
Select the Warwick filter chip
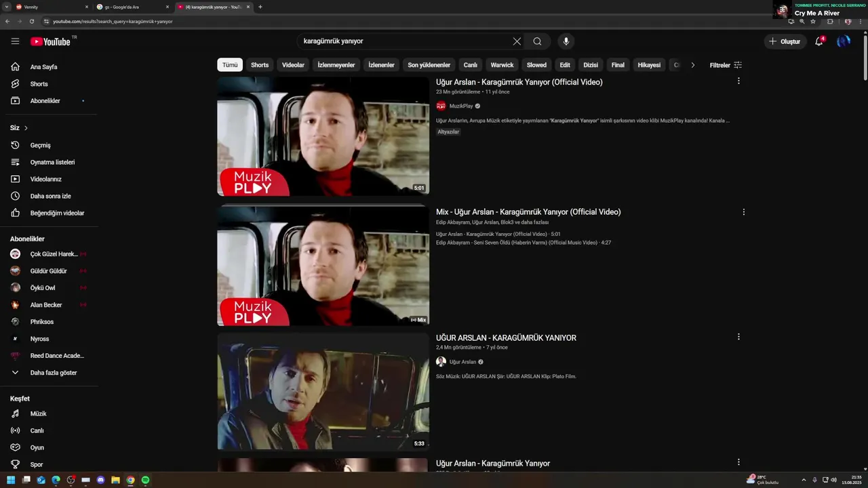[x=502, y=65]
